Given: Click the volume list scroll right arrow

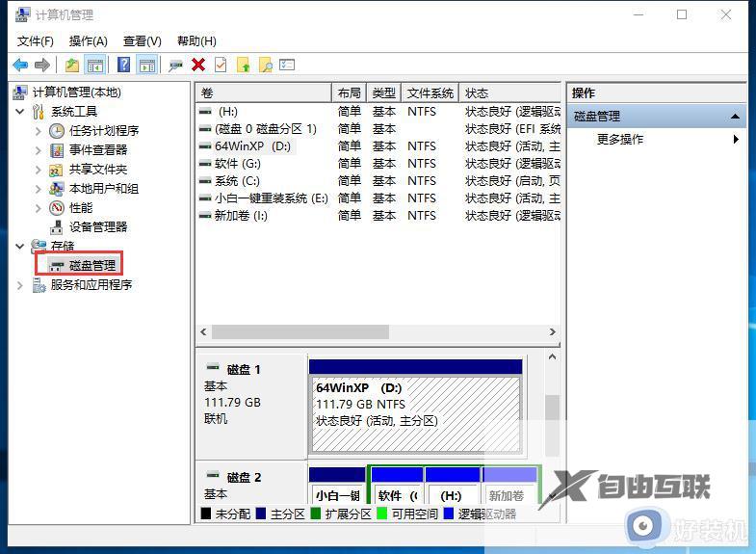Looking at the screenshot, I should [x=553, y=331].
